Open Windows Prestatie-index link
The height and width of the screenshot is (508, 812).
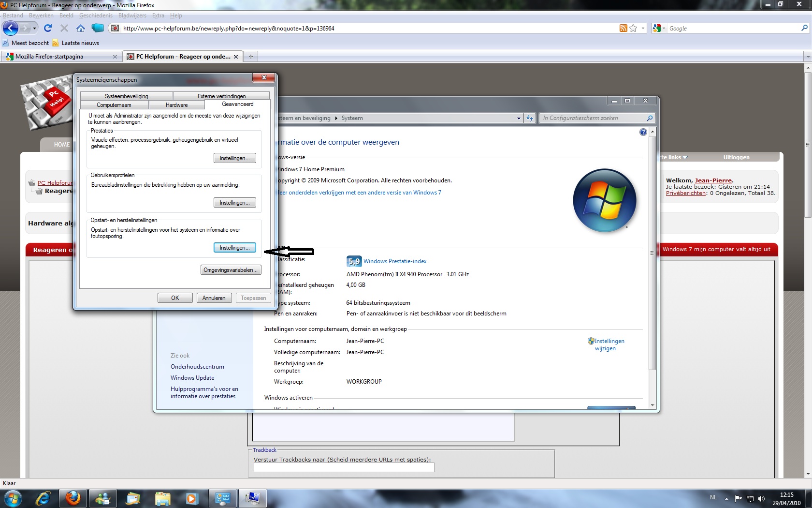[395, 261]
